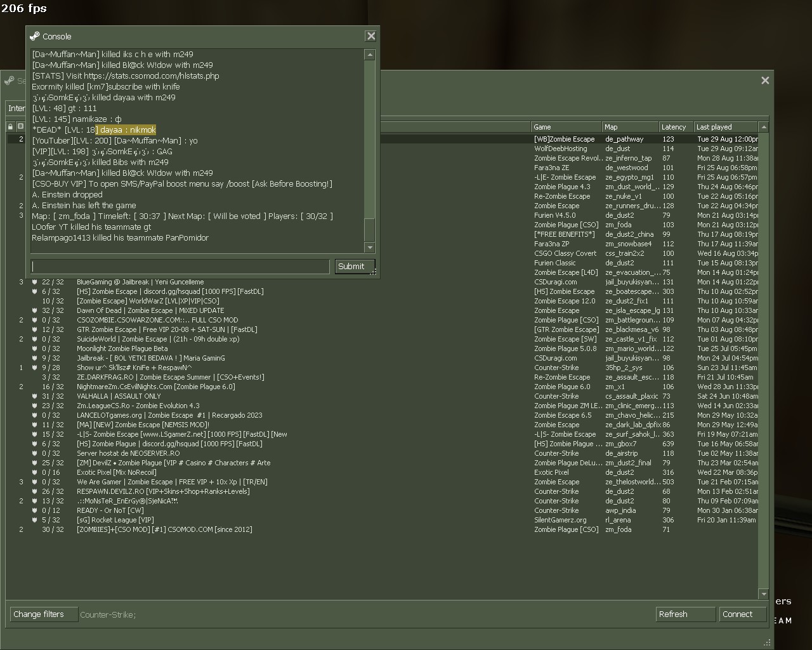
Task: Click VAC shield of Dawn Of Dead server
Action: coord(34,310)
